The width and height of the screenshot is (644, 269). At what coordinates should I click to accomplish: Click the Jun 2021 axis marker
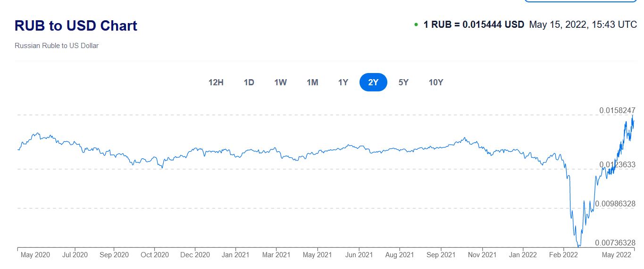tap(359, 255)
